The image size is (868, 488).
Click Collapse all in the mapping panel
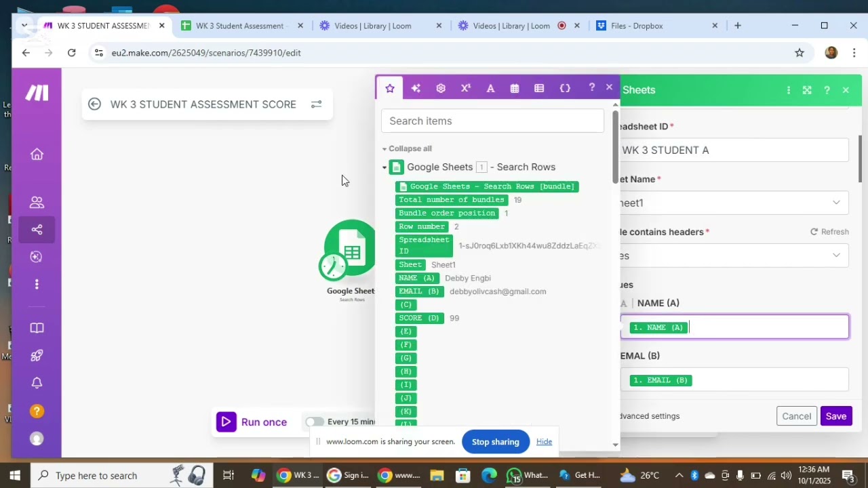410,148
